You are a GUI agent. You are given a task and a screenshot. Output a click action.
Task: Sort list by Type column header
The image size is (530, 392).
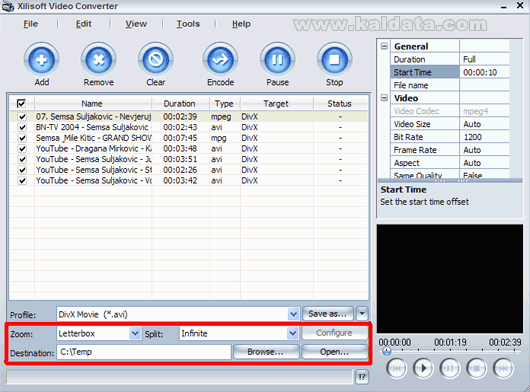tap(224, 103)
